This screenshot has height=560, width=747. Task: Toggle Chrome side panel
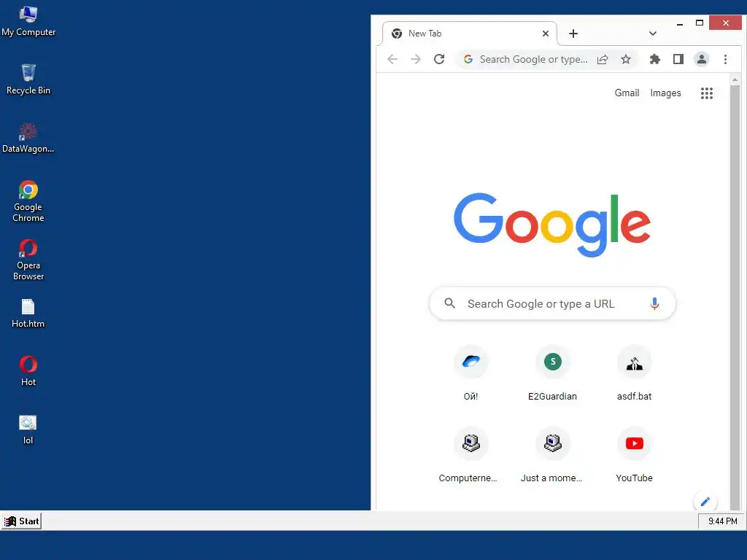[x=678, y=59]
